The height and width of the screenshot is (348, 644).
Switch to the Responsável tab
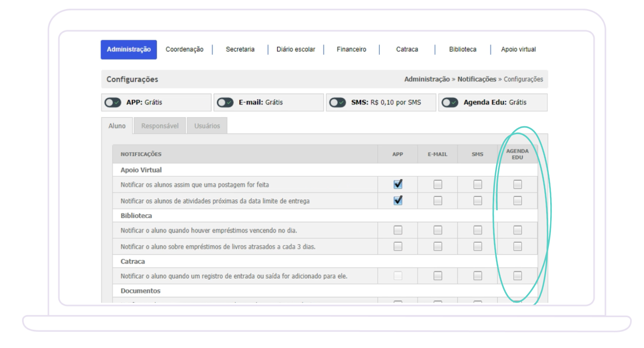pyautogui.click(x=160, y=126)
